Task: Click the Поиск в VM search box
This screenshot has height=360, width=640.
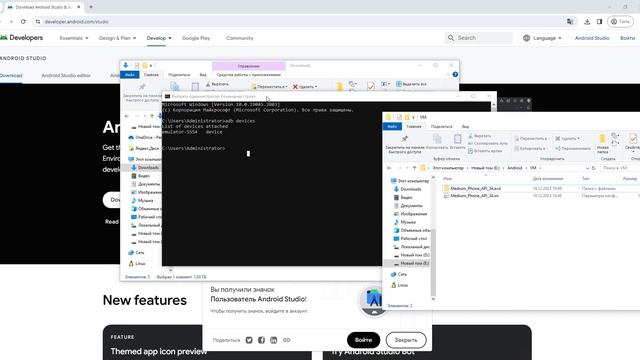Action: [x=620, y=168]
